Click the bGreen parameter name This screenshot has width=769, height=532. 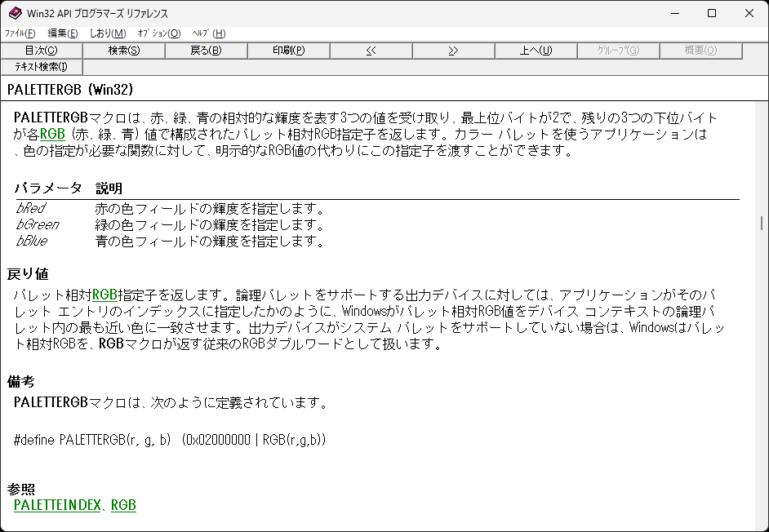tap(38, 224)
